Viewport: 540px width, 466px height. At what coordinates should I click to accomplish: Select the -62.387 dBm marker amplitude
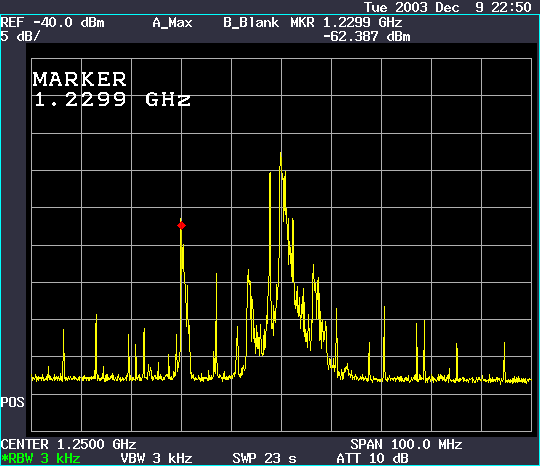(367, 37)
